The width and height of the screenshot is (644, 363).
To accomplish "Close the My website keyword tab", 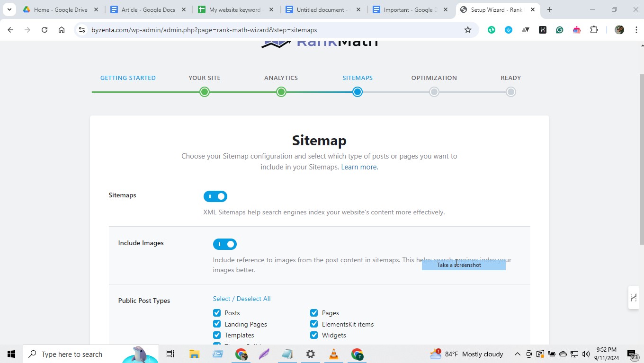I will coord(271,9).
